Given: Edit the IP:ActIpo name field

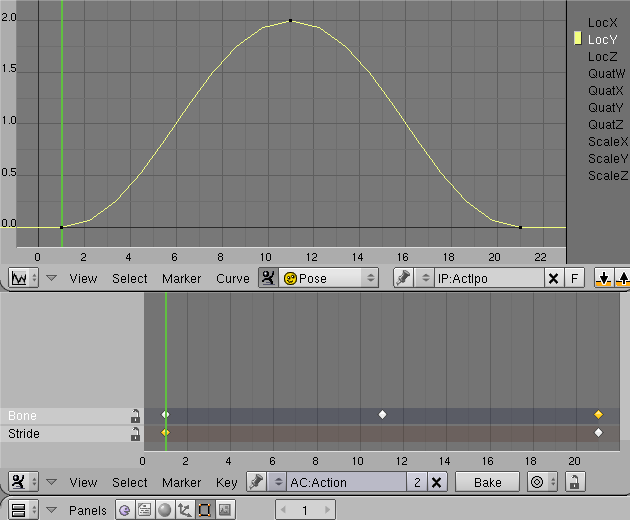Looking at the screenshot, I should pyautogui.click(x=489, y=278).
